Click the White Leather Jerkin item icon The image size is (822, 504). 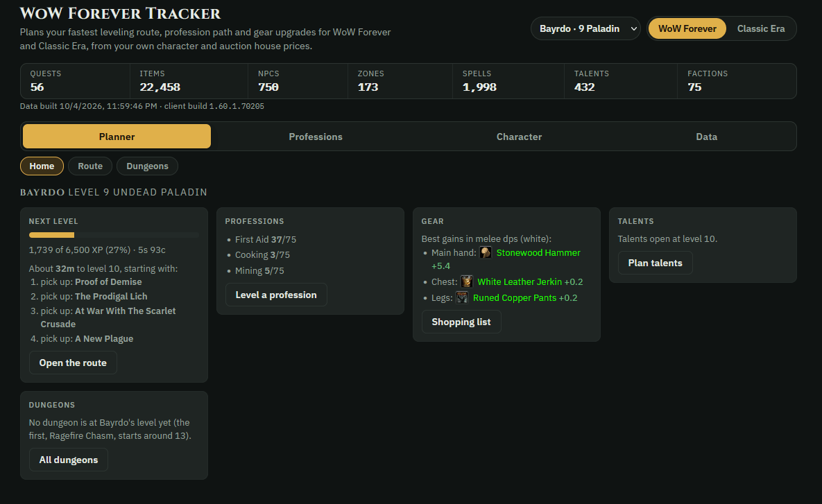coord(467,281)
